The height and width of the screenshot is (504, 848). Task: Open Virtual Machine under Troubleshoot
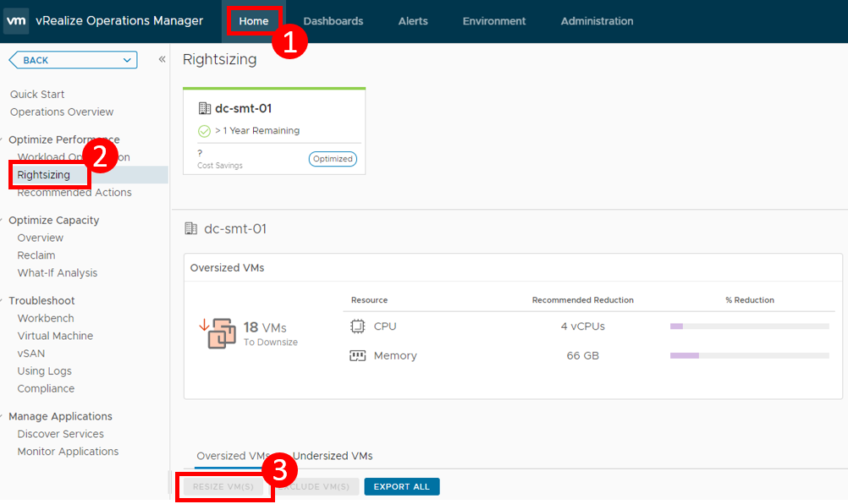pyautogui.click(x=55, y=336)
